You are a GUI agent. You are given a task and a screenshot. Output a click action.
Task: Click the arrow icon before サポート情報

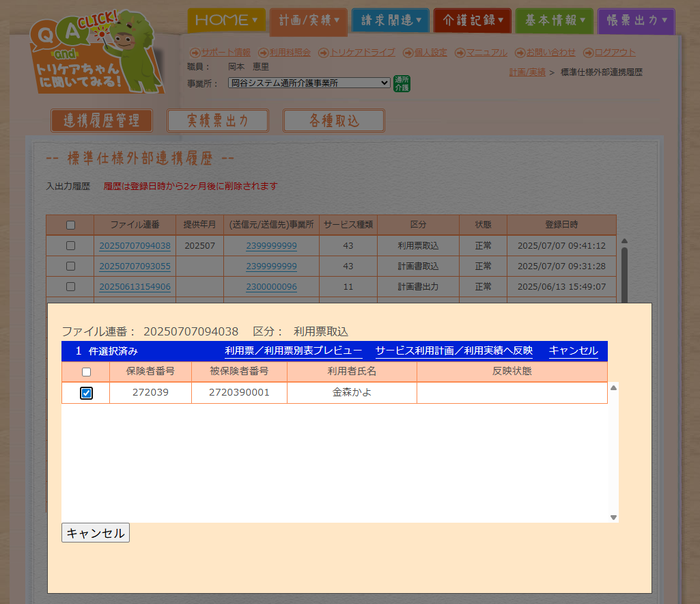(x=195, y=53)
